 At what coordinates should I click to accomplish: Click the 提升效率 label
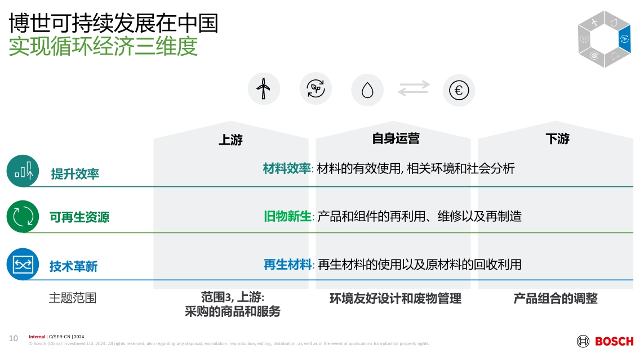[75, 174]
